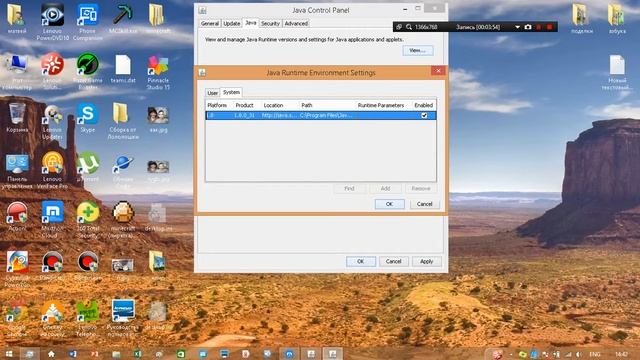Open the Control Panel (Панель управления) icon
Image resolution: width=640 pixels, height=360 pixels.
tap(17, 171)
